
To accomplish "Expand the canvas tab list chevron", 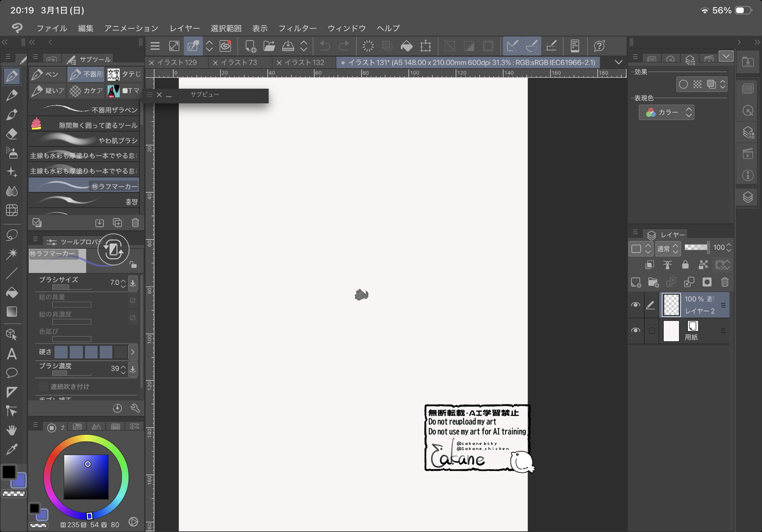I will [618, 62].
